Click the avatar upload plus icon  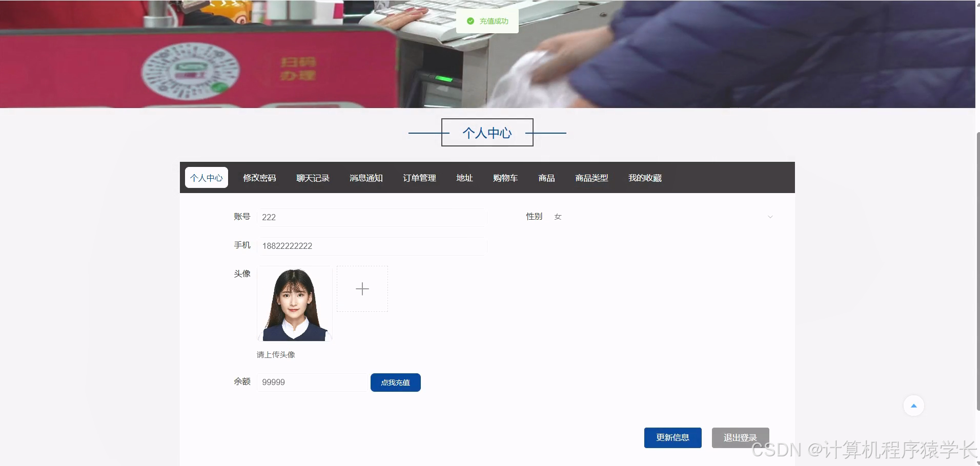362,288
